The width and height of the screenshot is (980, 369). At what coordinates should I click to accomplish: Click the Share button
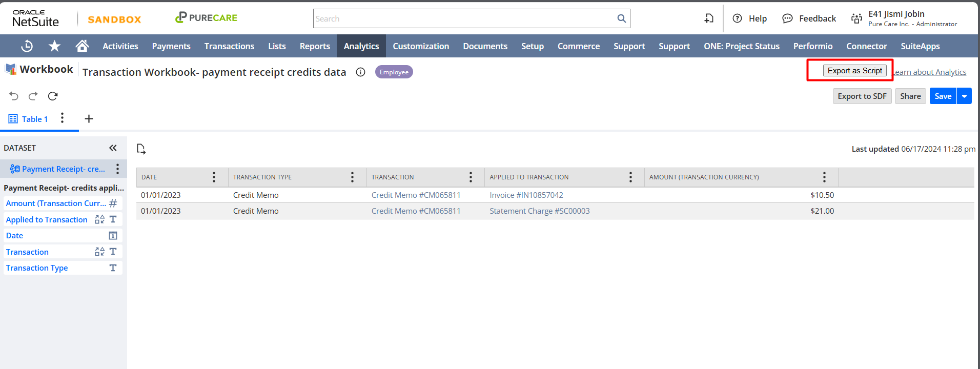(910, 96)
